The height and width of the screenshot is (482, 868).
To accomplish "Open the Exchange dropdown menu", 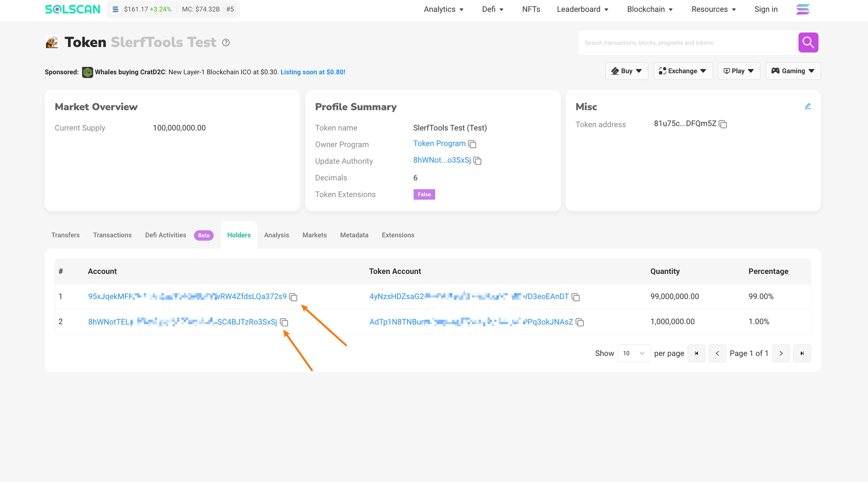I will pos(683,71).
